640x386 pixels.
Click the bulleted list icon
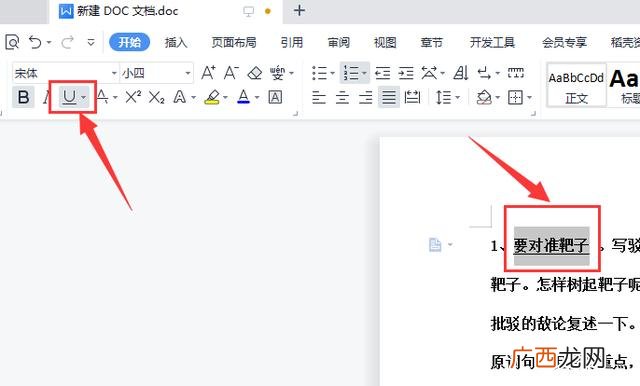[x=320, y=73]
